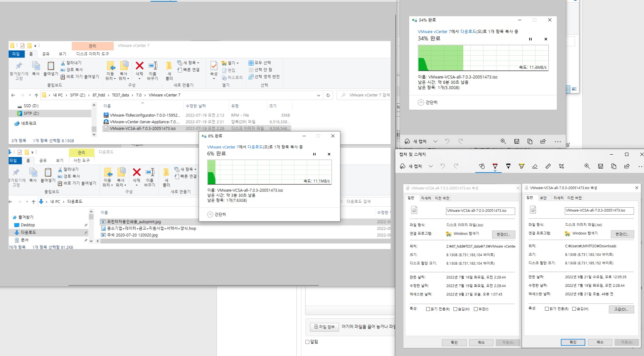Screen dimensions: 644x356
Task: Click Share icon in front 캡처 및 스케치 window
Action: click(x=627, y=166)
